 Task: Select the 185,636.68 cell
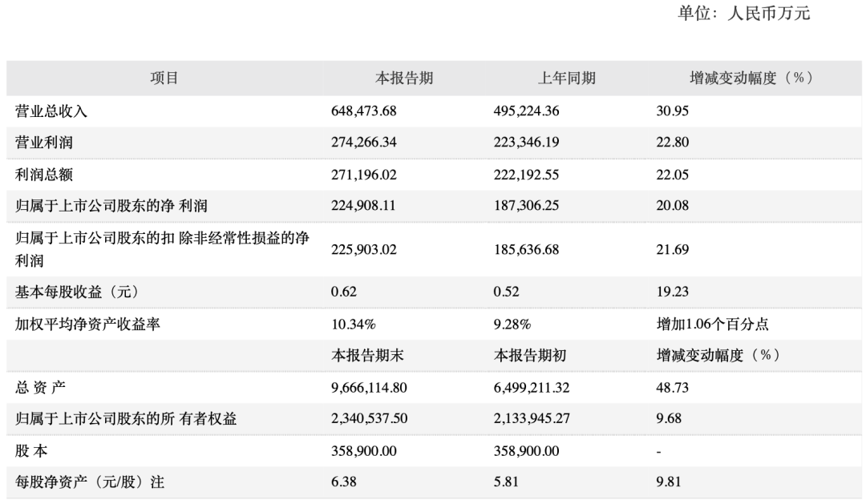(x=526, y=249)
